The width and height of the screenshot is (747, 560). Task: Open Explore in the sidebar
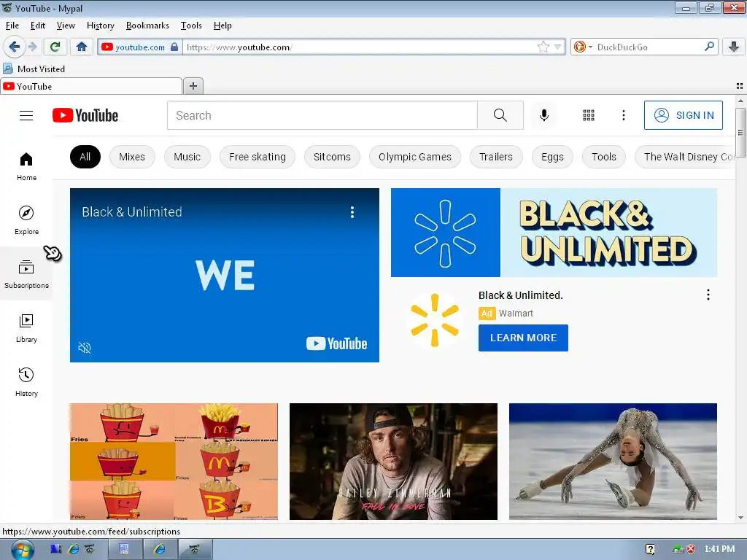point(27,220)
